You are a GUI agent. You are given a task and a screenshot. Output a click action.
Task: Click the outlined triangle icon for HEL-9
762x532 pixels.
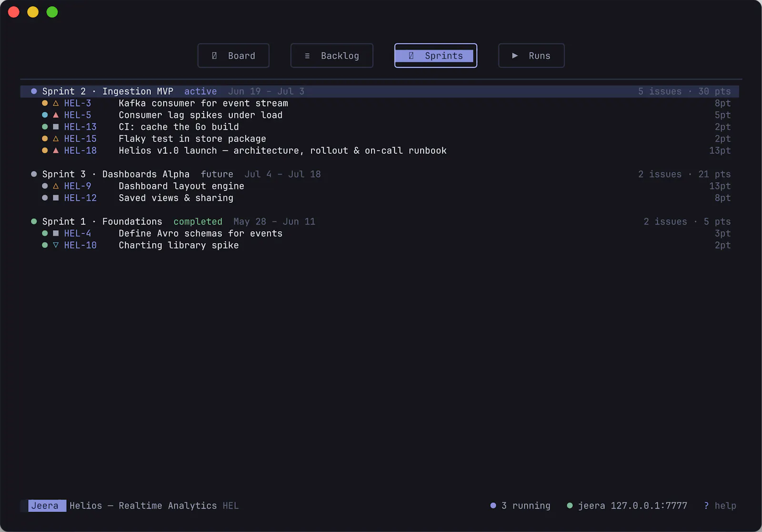click(56, 186)
